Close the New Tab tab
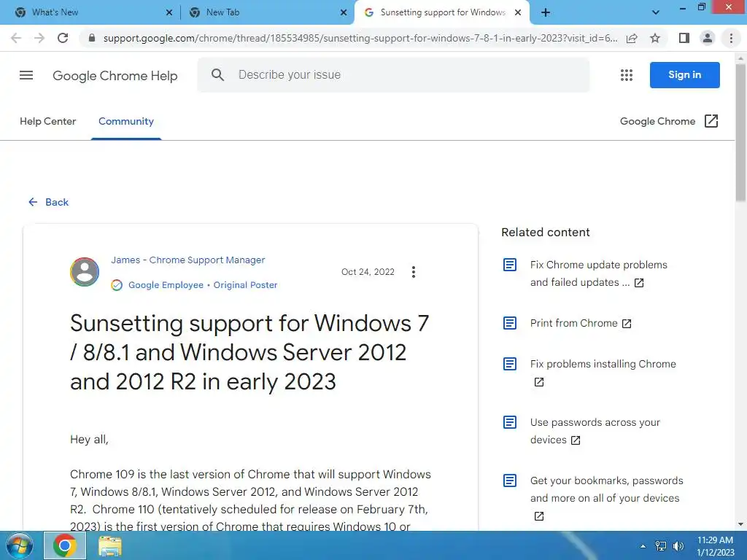Image resolution: width=747 pixels, height=560 pixels. tap(344, 13)
